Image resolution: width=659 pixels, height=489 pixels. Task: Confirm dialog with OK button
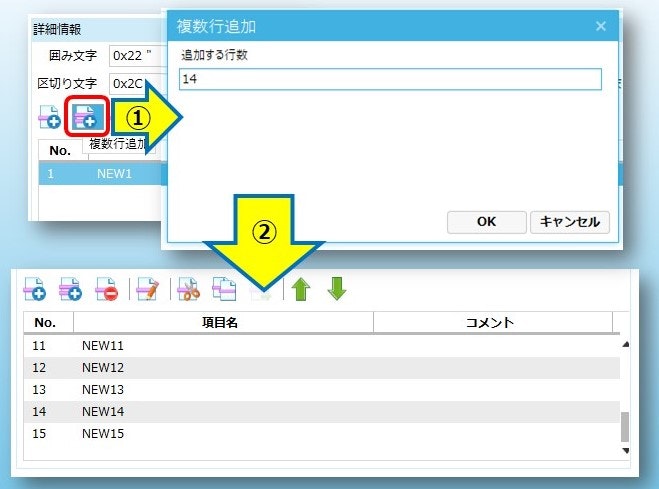click(487, 222)
